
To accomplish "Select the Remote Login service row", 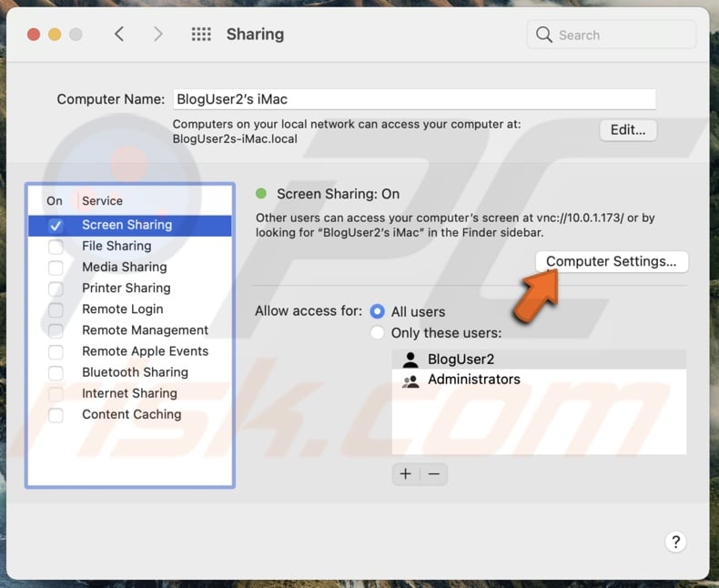I will [130, 309].
